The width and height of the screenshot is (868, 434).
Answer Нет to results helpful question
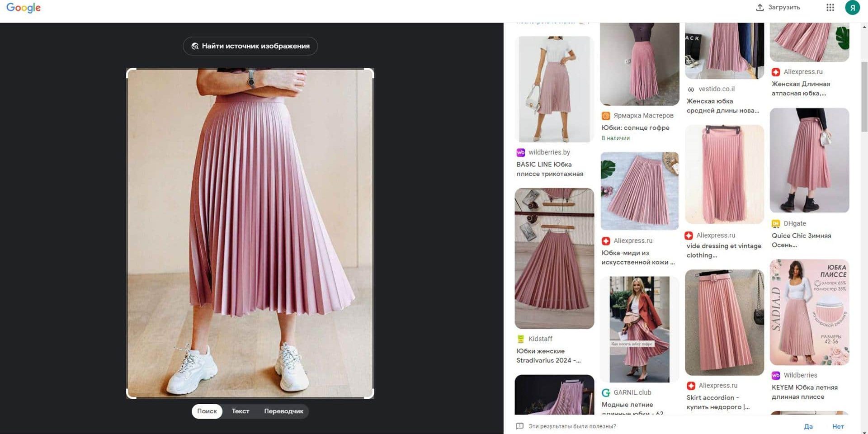[838, 426]
